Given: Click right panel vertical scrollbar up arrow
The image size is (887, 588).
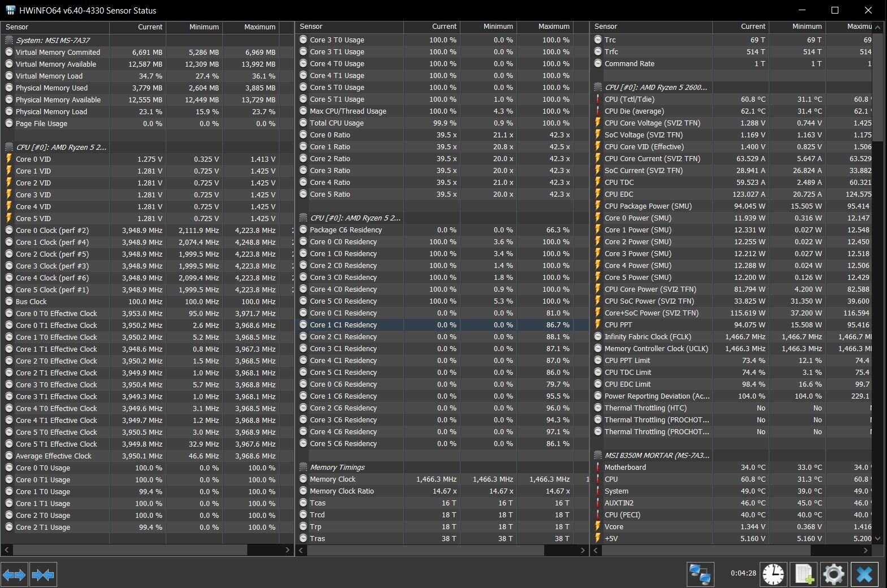Looking at the screenshot, I should (877, 27).
